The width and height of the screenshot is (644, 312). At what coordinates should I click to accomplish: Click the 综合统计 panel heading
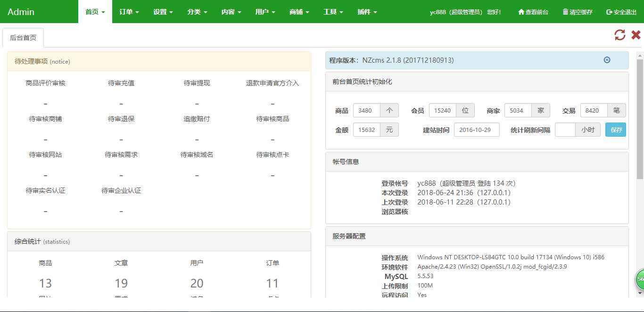159,241
